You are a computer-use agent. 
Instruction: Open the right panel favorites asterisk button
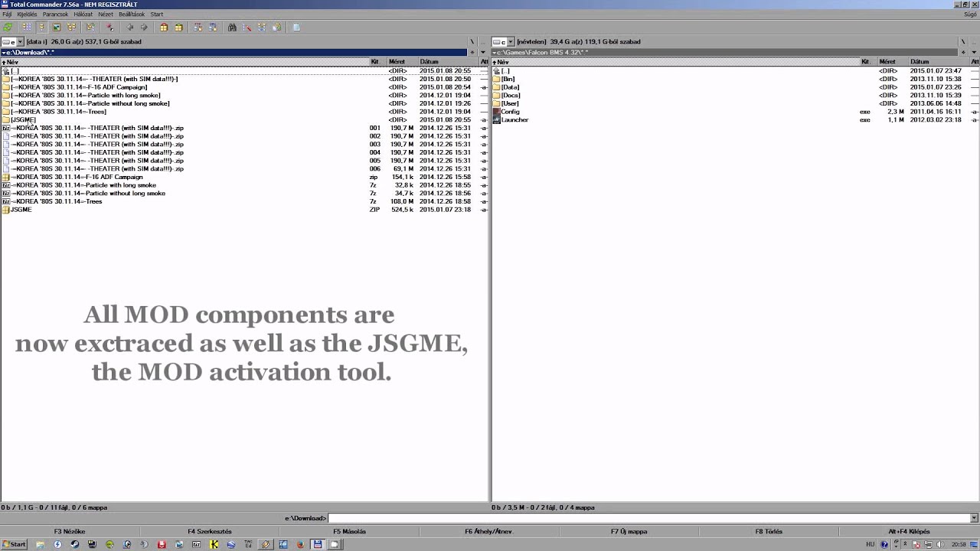(x=963, y=52)
